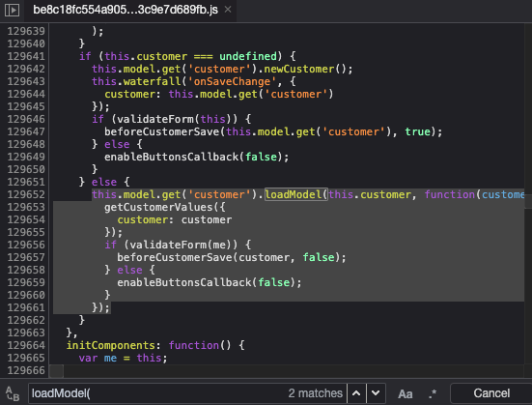The image size is (532, 405).
Task: Toggle match case Aa option
Action: (406, 393)
